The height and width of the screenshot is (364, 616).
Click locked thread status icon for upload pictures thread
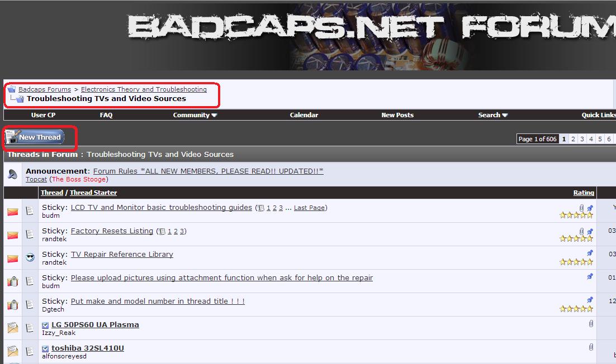click(12, 281)
